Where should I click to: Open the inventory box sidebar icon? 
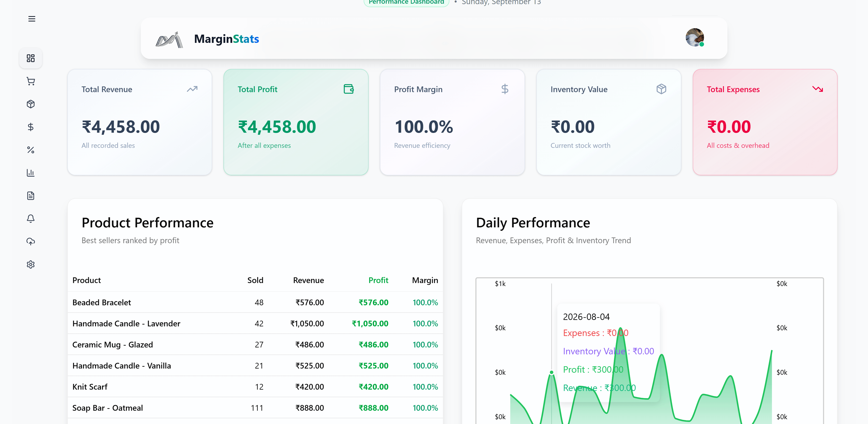pyautogui.click(x=31, y=104)
